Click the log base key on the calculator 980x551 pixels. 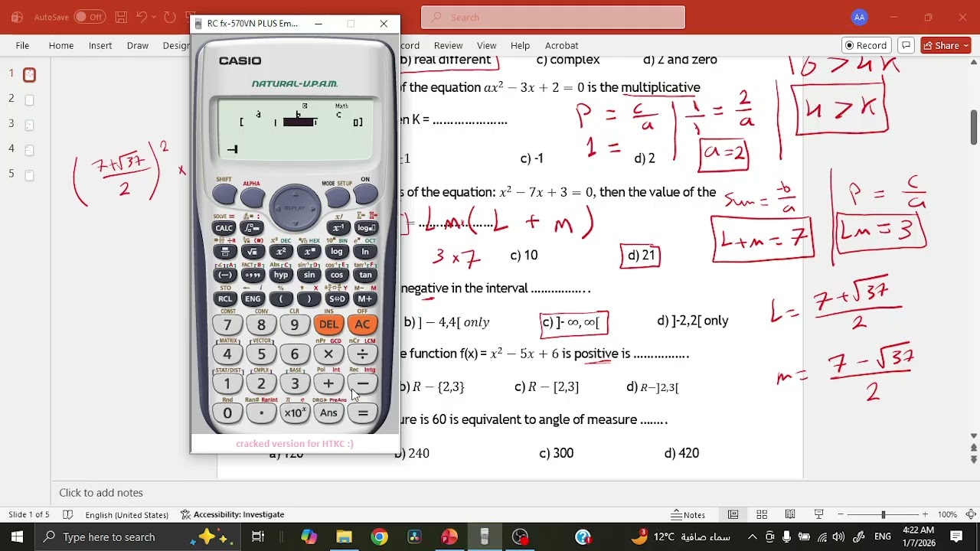coord(365,228)
